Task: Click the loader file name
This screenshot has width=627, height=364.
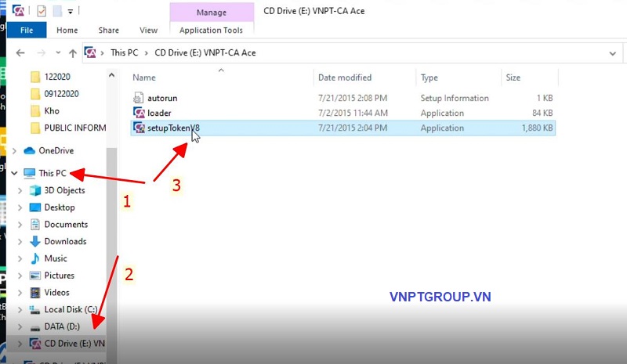Action: point(159,113)
